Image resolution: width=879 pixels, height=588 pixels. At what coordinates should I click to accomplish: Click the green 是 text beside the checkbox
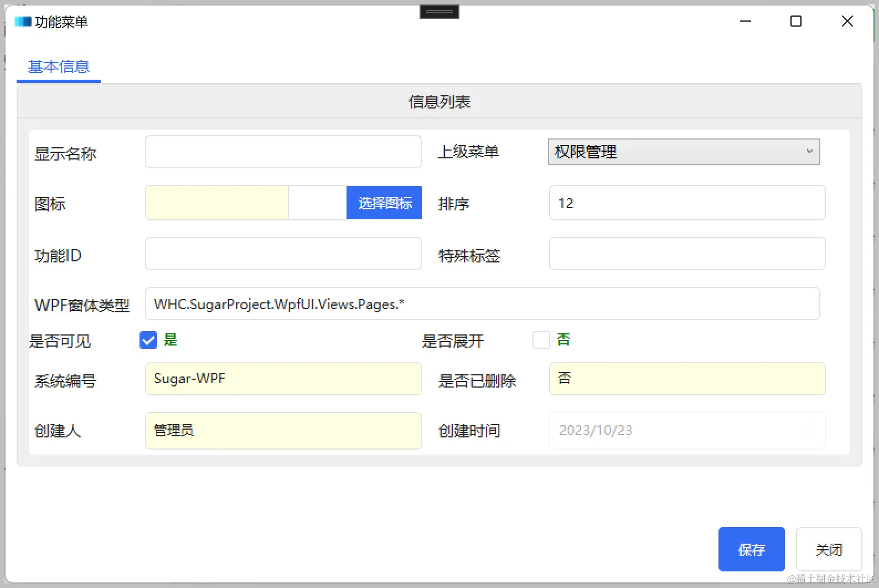click(170, 339)
